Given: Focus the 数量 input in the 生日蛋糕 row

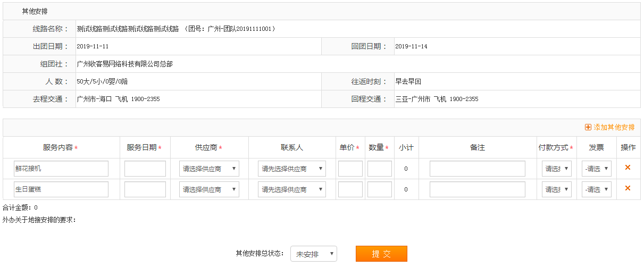Looking at the screenshot, I should pyautogui.click(x=379, y=189).
